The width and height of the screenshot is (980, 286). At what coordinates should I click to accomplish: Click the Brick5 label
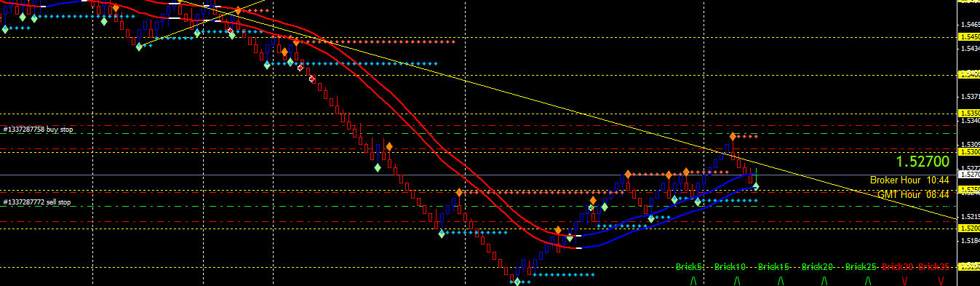coord(689,267)
